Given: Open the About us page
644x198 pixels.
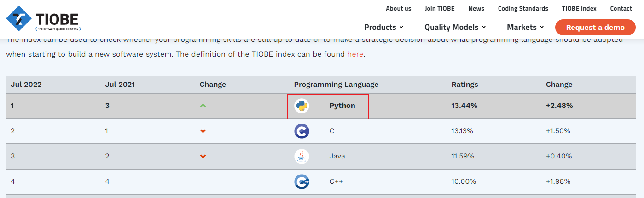Looking at the screenshot, I should 398,8.
